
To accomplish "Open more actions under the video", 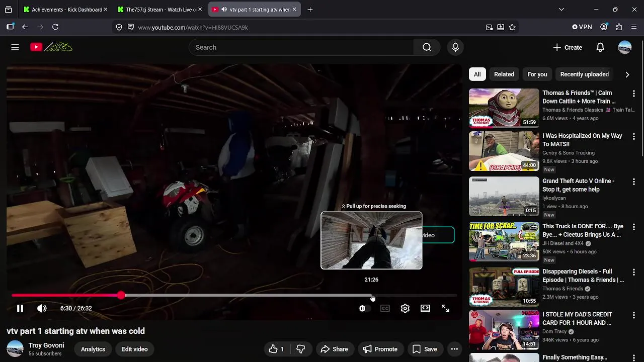I will tap(454, 349).
